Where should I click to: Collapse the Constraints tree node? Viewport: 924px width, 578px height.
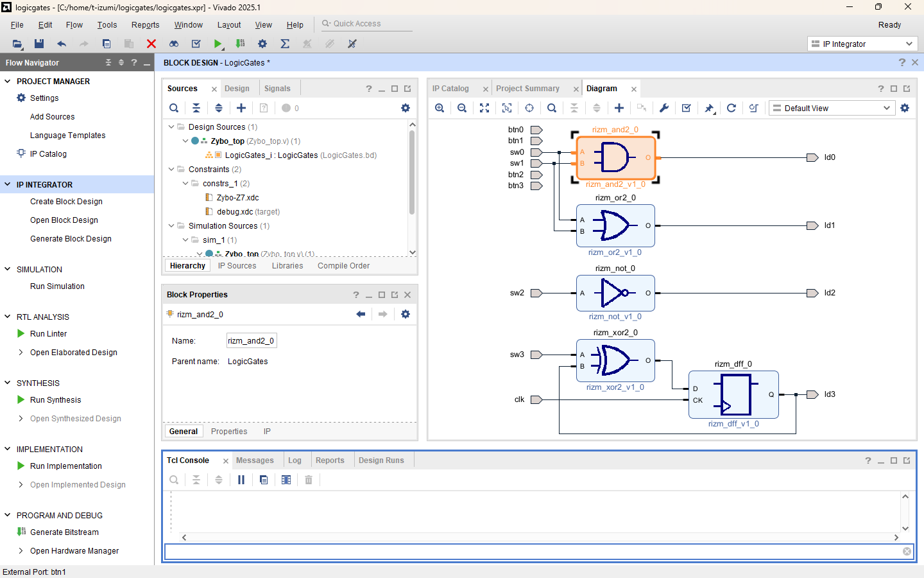(x=171, y=170)
